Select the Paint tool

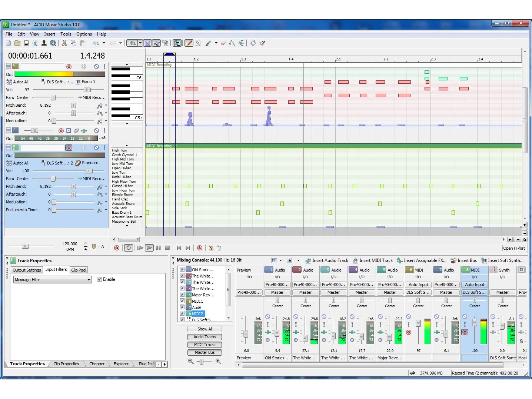(208, 43)
